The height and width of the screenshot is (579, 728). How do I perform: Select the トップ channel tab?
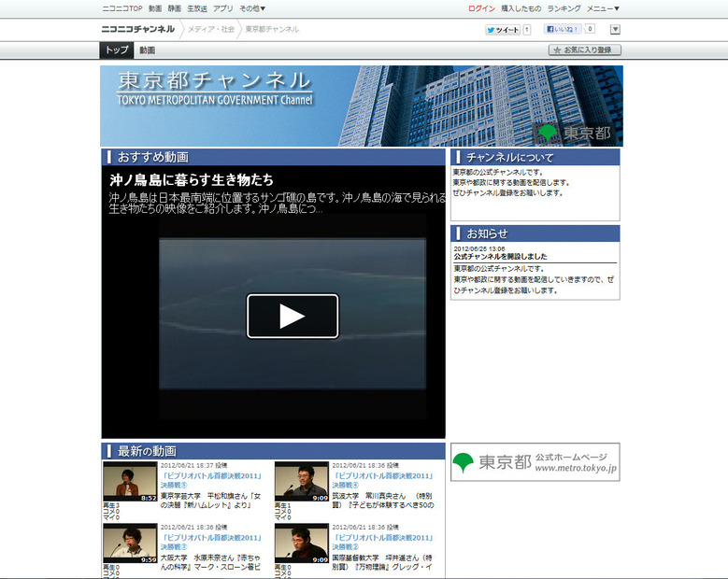[117, 50]
